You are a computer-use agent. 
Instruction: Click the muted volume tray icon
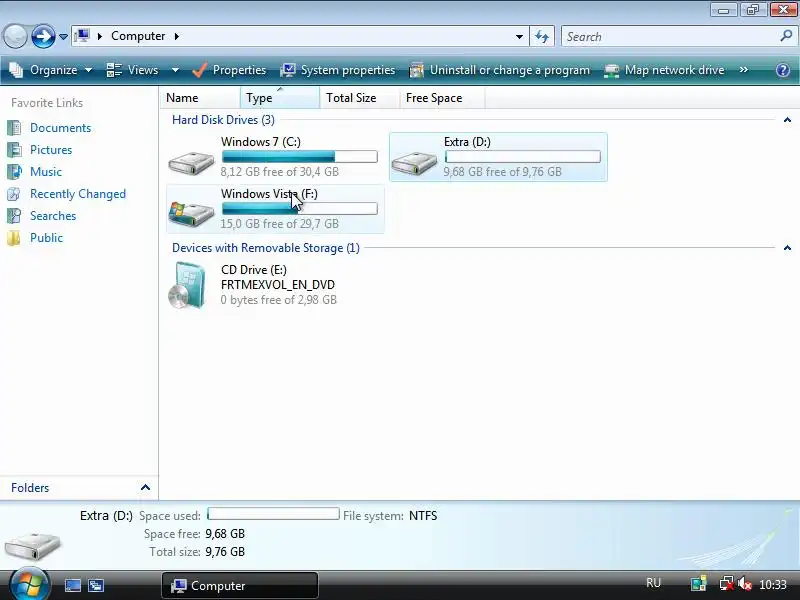(745, 583)
